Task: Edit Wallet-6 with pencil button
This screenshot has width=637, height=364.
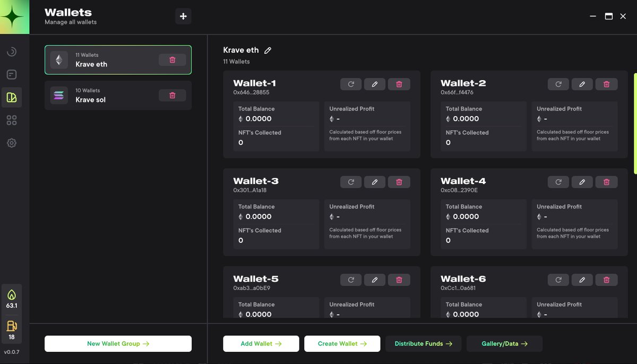Action: 582,280
